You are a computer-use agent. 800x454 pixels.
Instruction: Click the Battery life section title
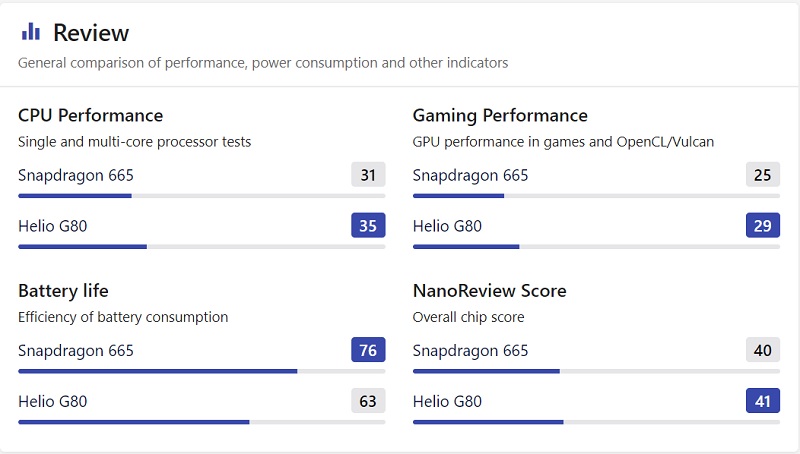point(63,291)
